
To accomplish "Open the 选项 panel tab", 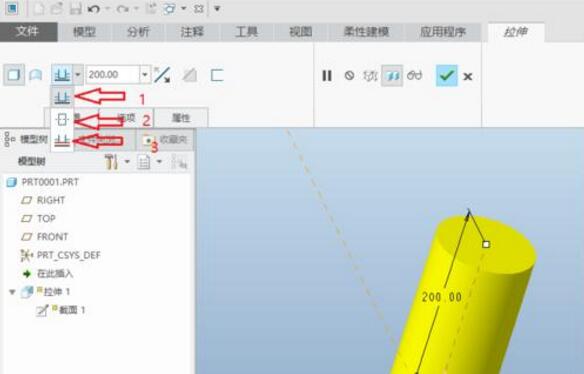I will coord(126,118).
